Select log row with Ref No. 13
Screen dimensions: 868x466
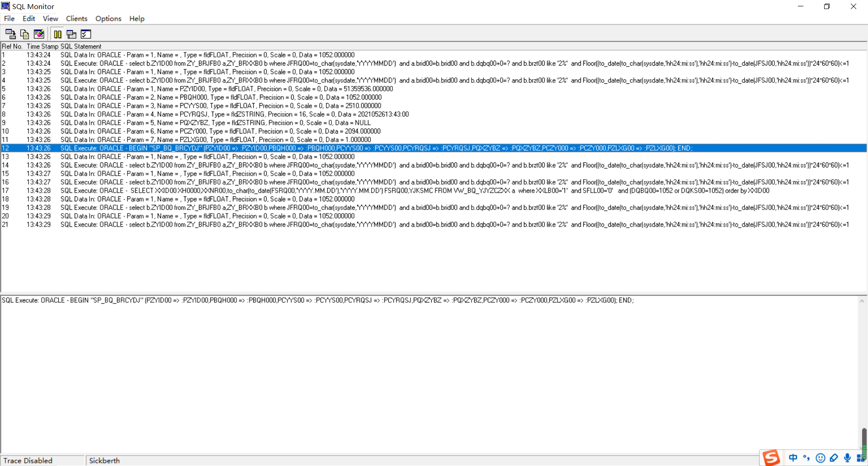(x=434, y=157)
